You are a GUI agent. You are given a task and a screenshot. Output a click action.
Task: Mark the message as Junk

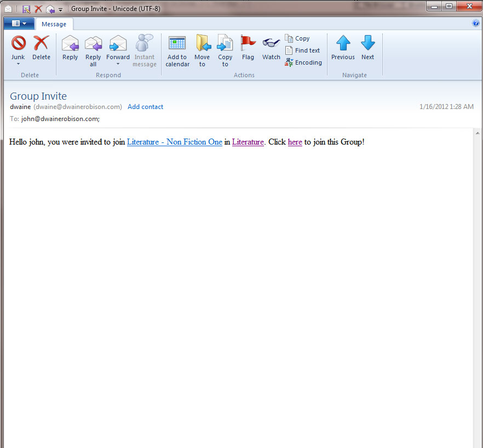[x=18, y=48]
